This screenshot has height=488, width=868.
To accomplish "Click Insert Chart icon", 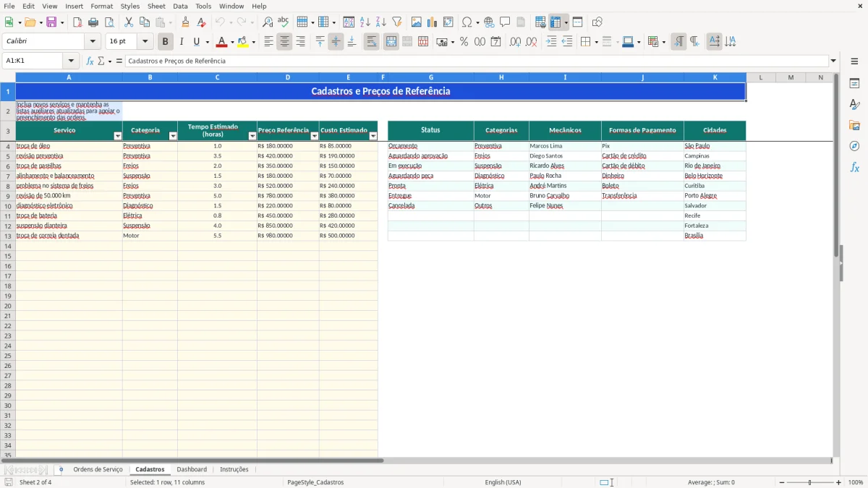I will click(x=433, y=22).
